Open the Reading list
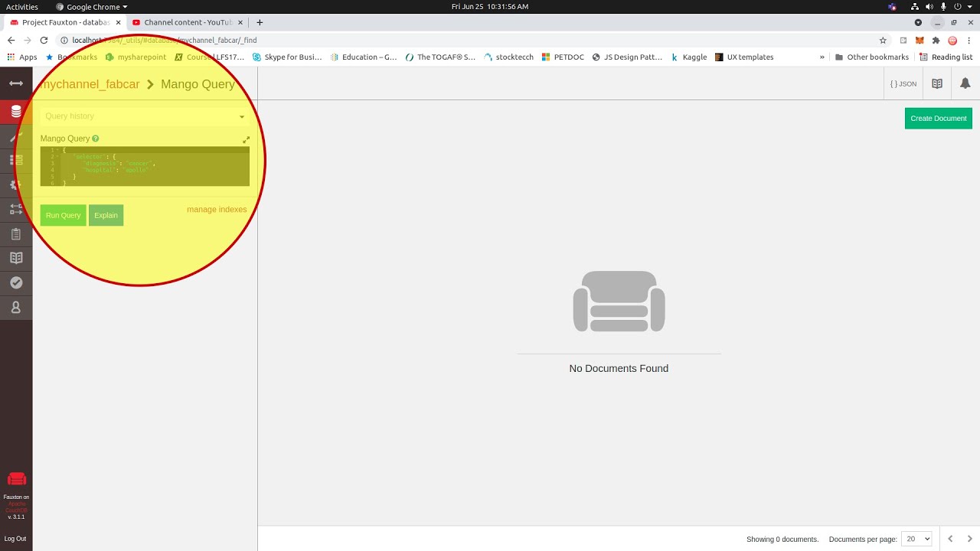Viewport: 980px width, 551px height. tap(946, 57)
